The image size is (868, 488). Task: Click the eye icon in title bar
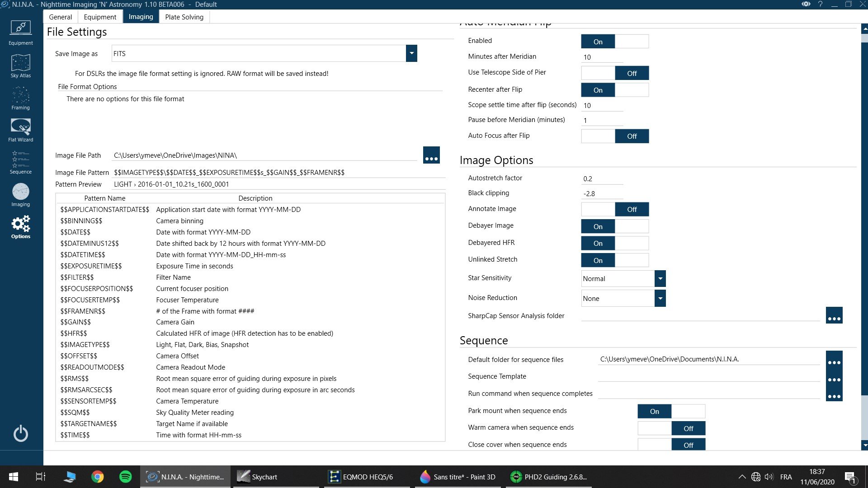click(x=806, y=4)
